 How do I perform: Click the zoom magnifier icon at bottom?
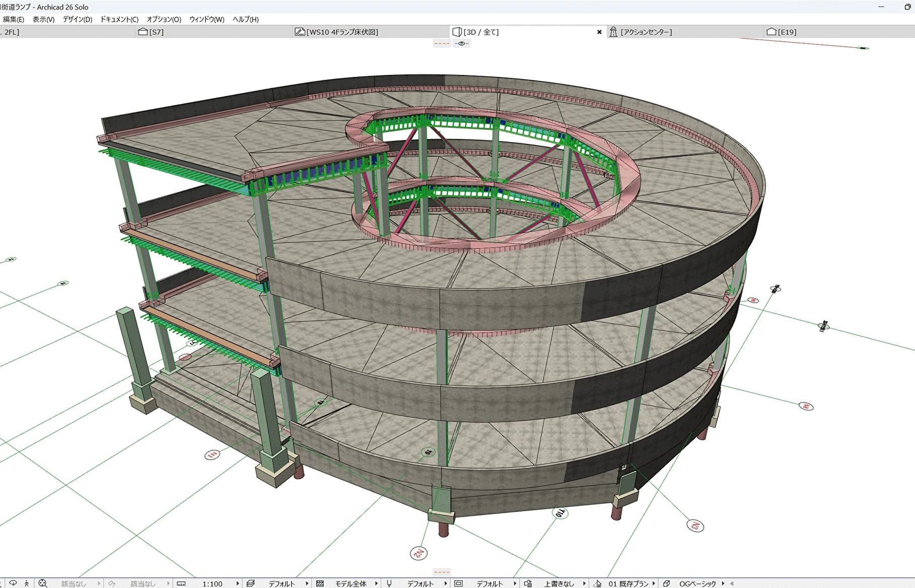click(x=43, y=583)
